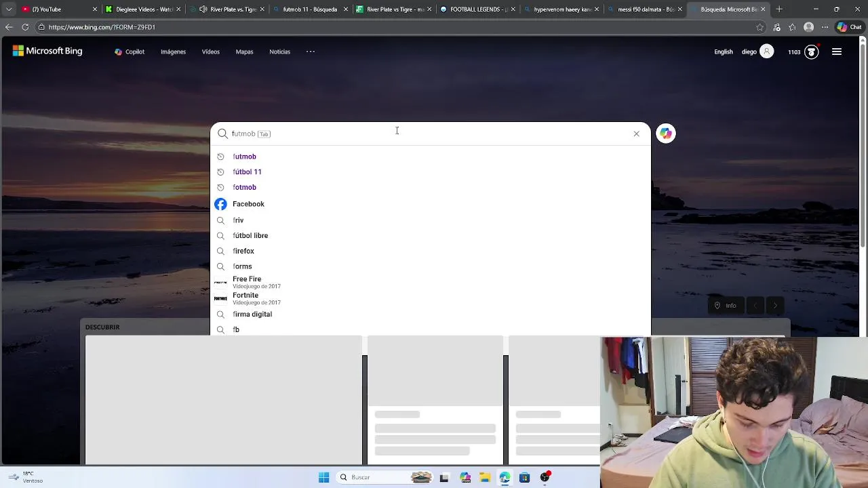Open Copilot from Bing header
The height and width of the screenshot is (488, 868).
[130, 52]
